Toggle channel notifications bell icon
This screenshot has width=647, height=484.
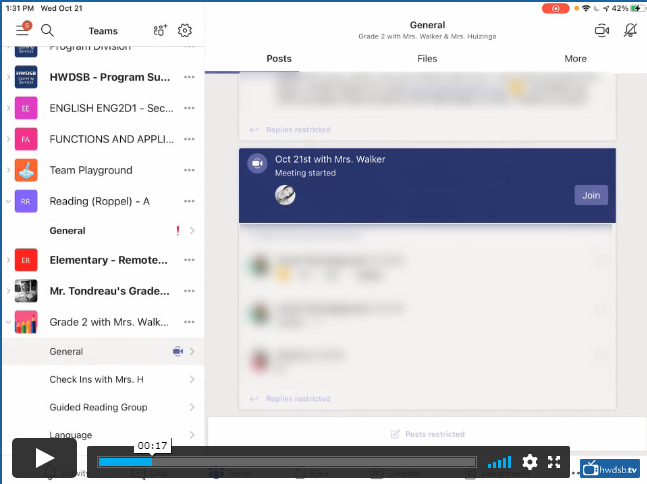[x=630, y=30]
